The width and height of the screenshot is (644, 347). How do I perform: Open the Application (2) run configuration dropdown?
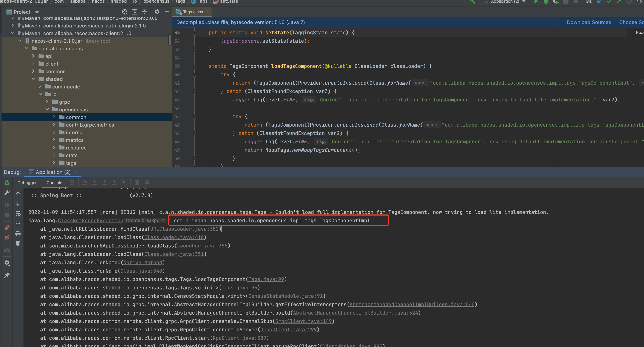click(505, 2)
